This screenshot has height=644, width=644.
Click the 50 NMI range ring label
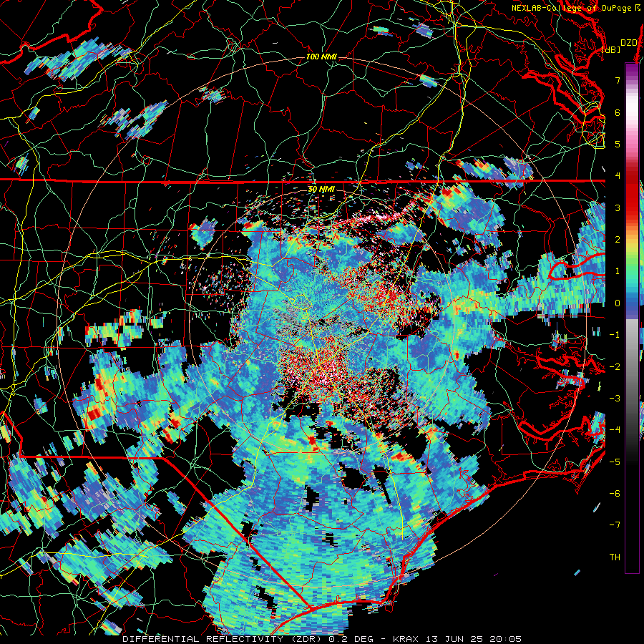321,189
